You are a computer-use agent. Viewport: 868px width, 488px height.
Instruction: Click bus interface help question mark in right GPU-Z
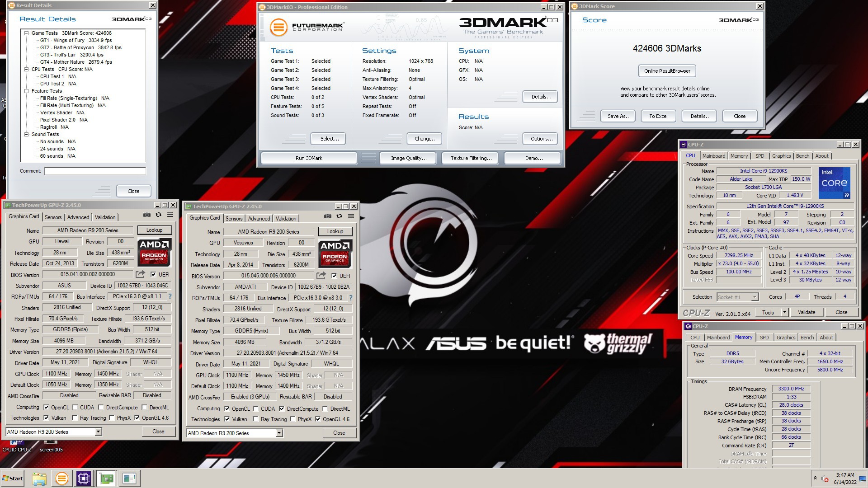click(351, 298)
